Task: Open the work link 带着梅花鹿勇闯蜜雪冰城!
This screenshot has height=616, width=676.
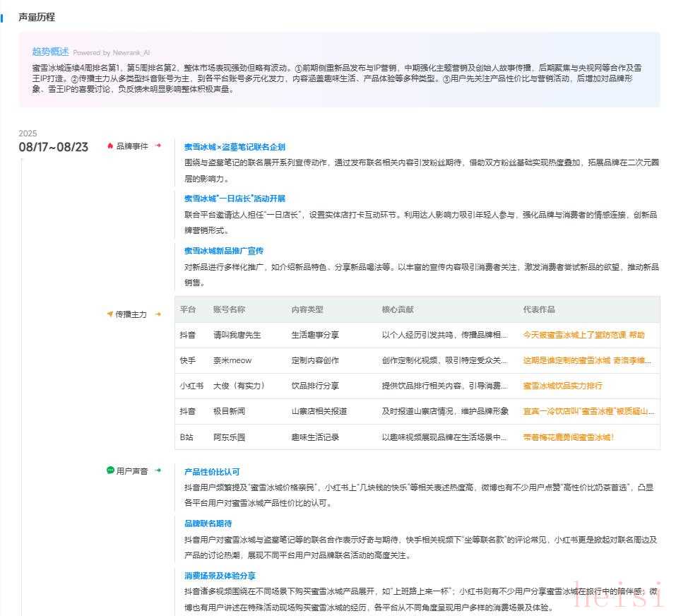Action: pyautogui.click(x=568, y=437)
